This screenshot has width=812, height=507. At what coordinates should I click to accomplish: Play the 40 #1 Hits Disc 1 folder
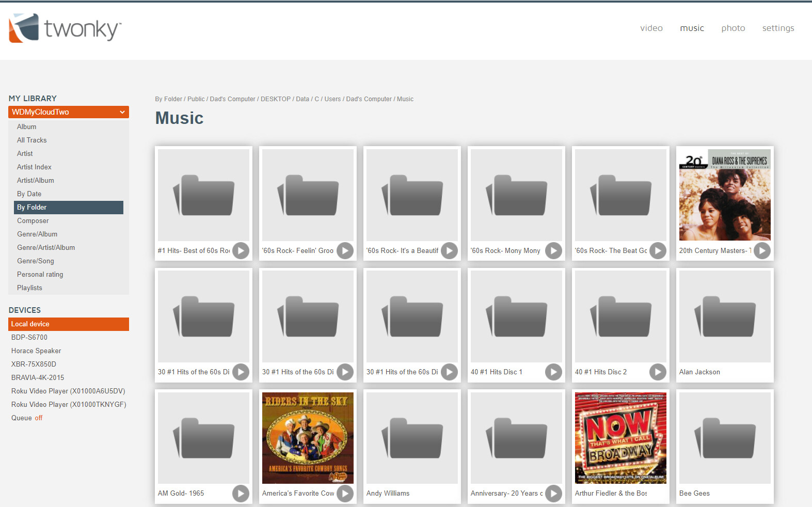[553, 372]
